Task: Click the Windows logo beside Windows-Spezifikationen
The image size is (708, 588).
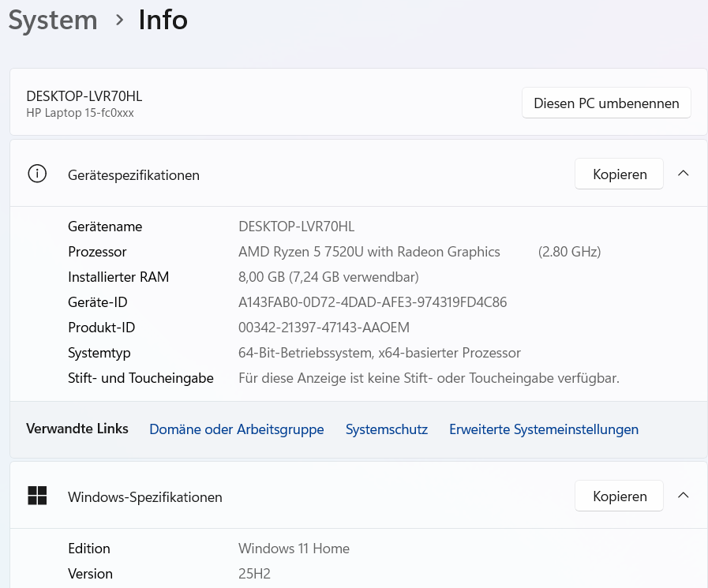Action: pyautogui.click(x=37, y=496)
